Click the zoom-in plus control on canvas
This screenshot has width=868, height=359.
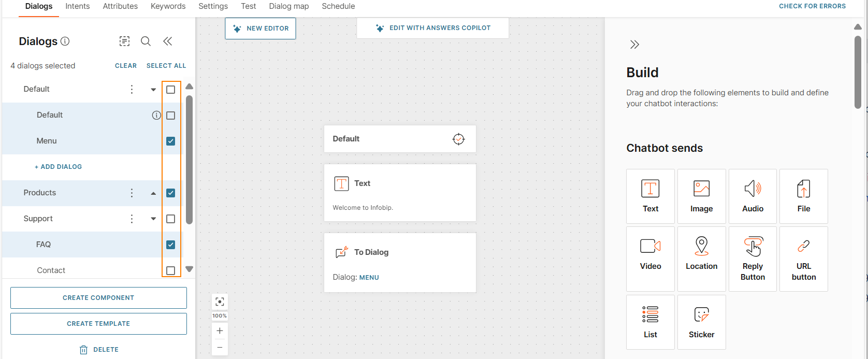click(220, 331)
